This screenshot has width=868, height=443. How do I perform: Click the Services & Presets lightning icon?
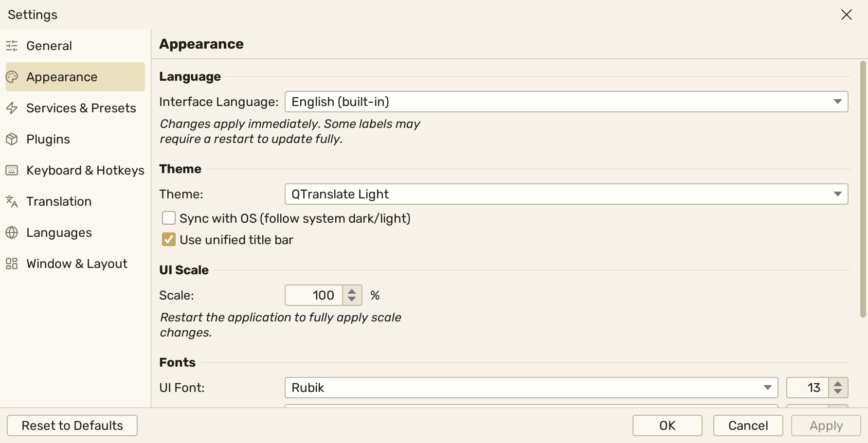(x=12, y=108)
